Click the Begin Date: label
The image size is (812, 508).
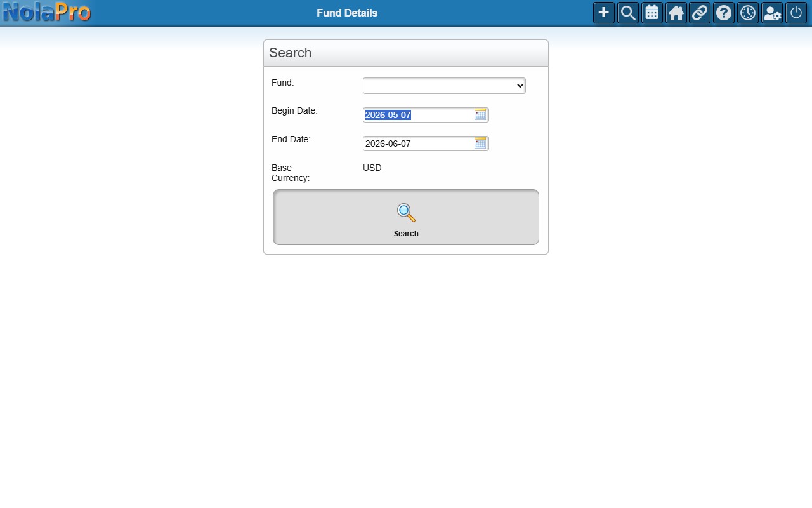(294, 110)
